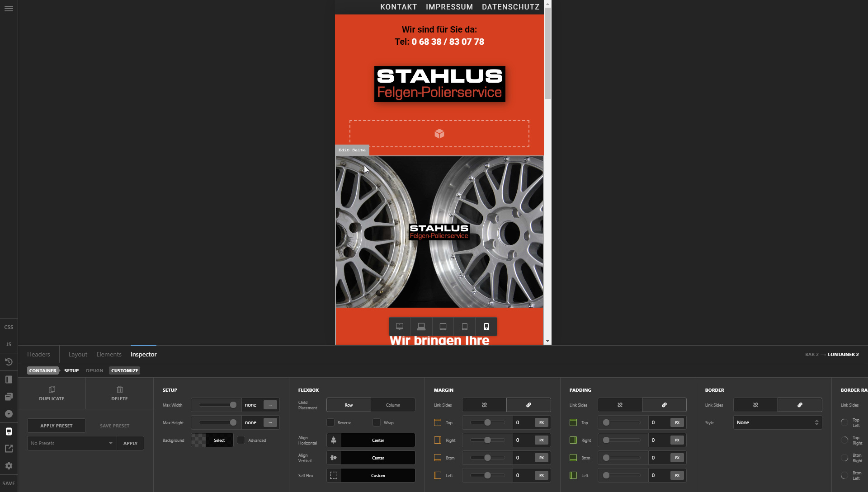Switch to the Inspector tab
868x492 pixels.
tap(143, 354)
